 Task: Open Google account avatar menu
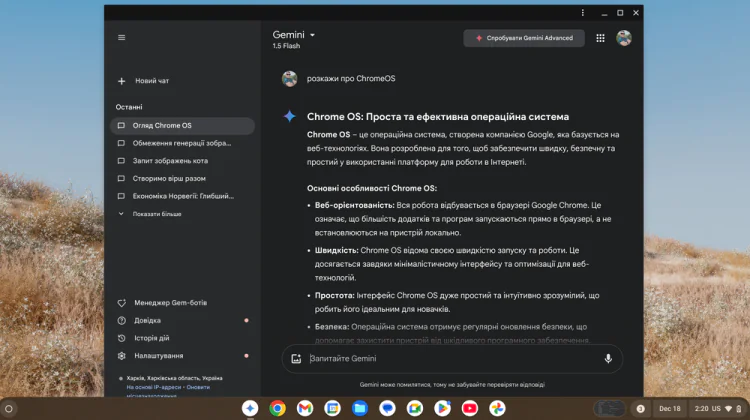click(x=624, y=38)
